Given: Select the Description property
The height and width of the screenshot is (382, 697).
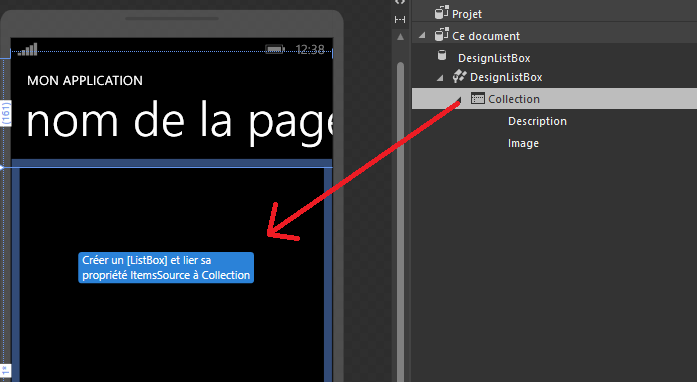Looking at the screenshot, I should click(x=537, y=121).
